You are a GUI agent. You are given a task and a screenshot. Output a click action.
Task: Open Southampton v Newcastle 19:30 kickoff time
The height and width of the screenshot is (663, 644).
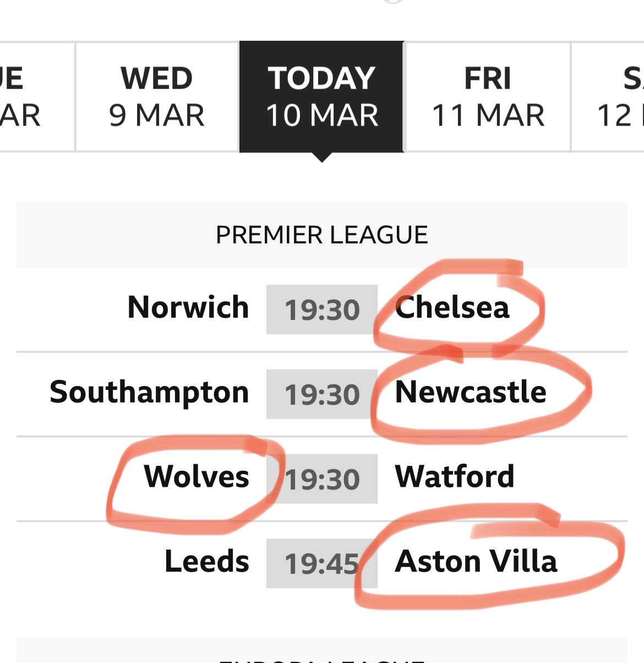322,394
